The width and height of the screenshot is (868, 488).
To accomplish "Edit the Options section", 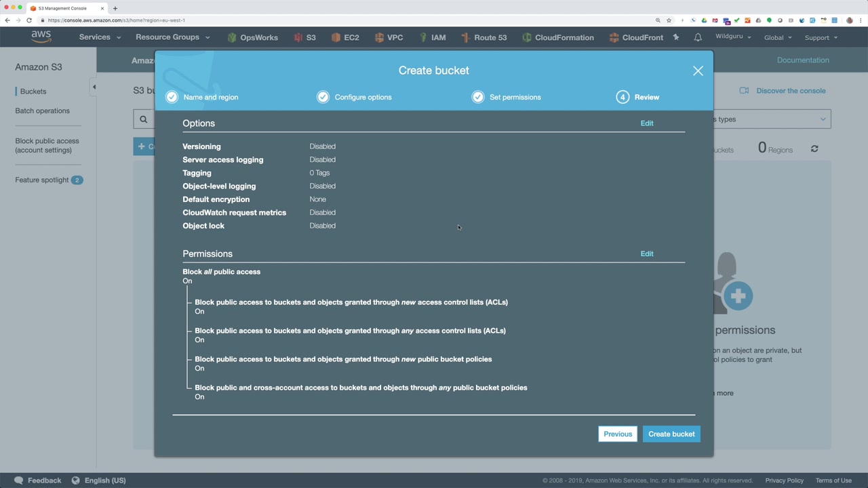I will 647,123.
